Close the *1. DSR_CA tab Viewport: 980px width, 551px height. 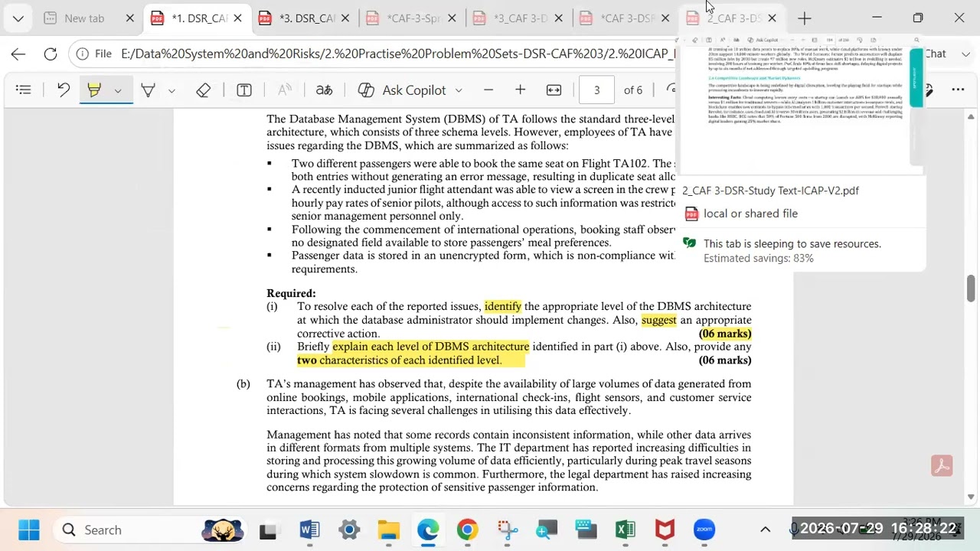coord(237,18)
